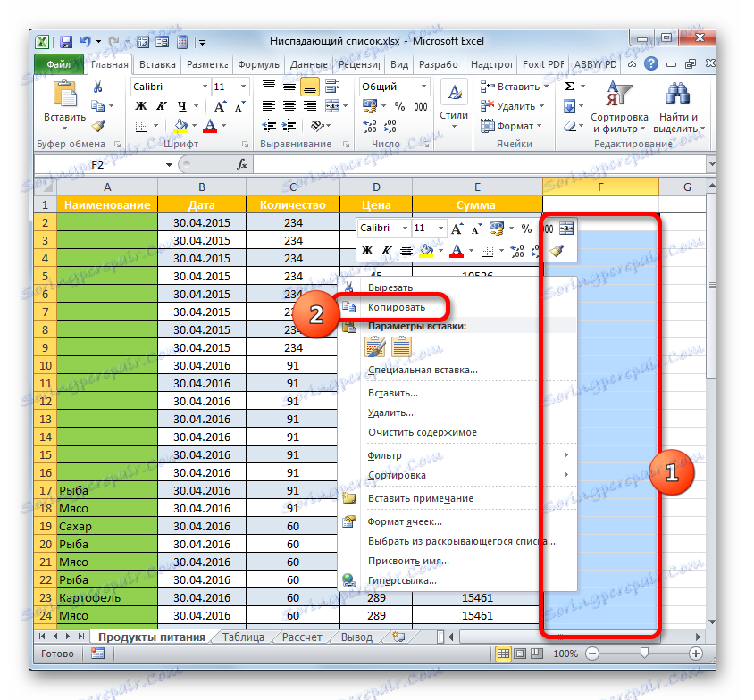The image size is (754, 700).
Task: Expand the Delete cells (Удалить) dropdown arrow
Action: tap(541, 106)
